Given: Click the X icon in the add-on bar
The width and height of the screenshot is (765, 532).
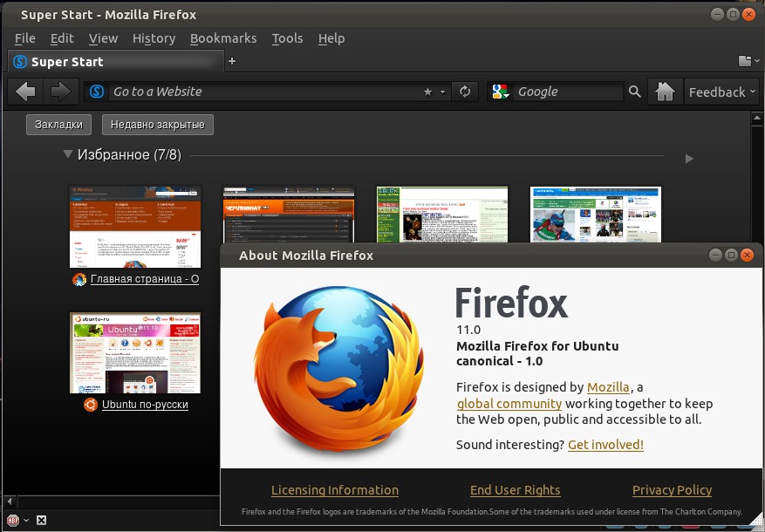Looking at the screenshot, I should (x=42, y=521).
